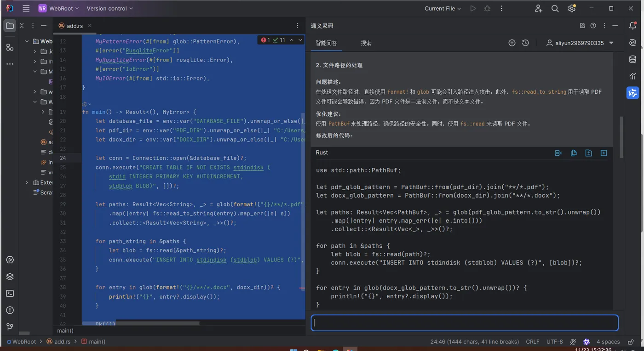Hide the Tongyi Lingma panel
Screen dimensions: 644x351
point(615,26)
